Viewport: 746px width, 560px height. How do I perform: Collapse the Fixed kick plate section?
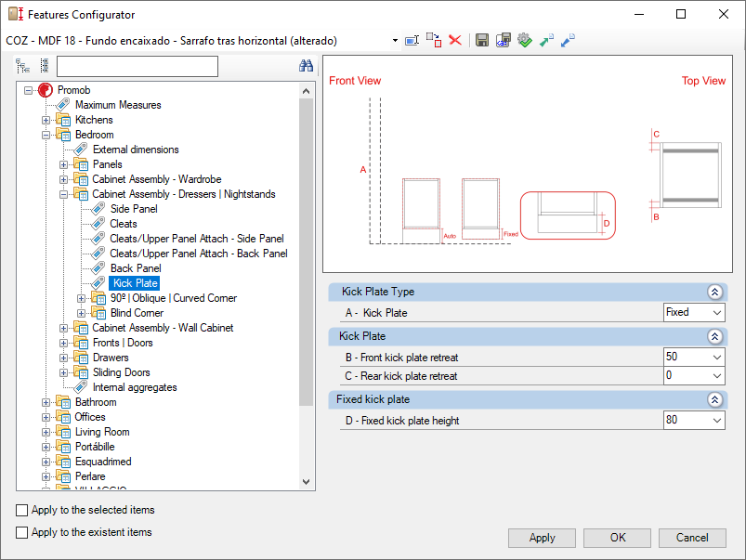(x=714, y=399)
